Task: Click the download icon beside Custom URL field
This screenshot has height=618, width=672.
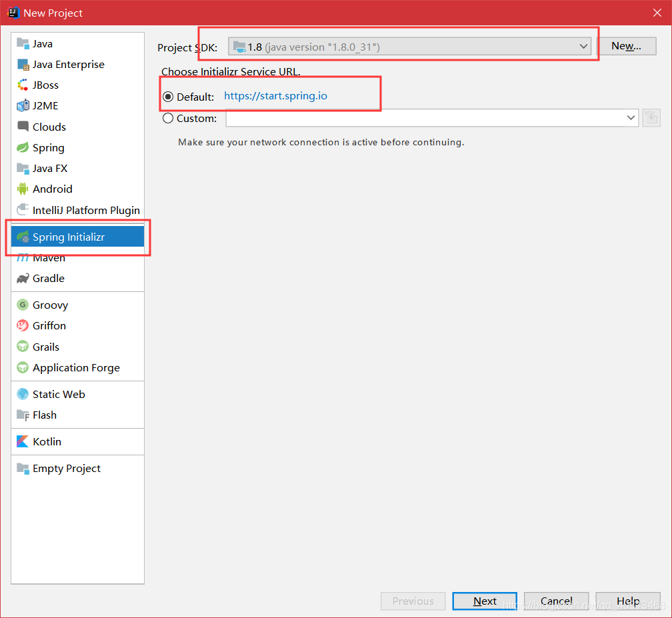Action: click(651, 118)
